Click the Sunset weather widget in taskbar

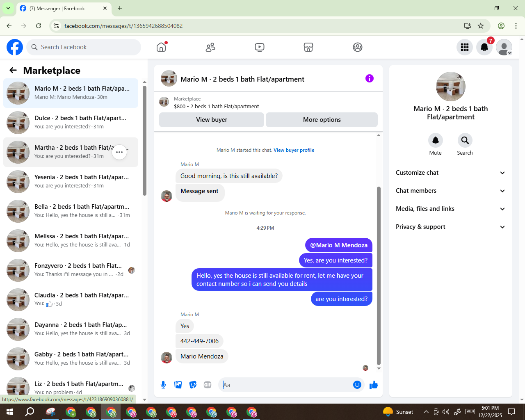click(398, 412)
